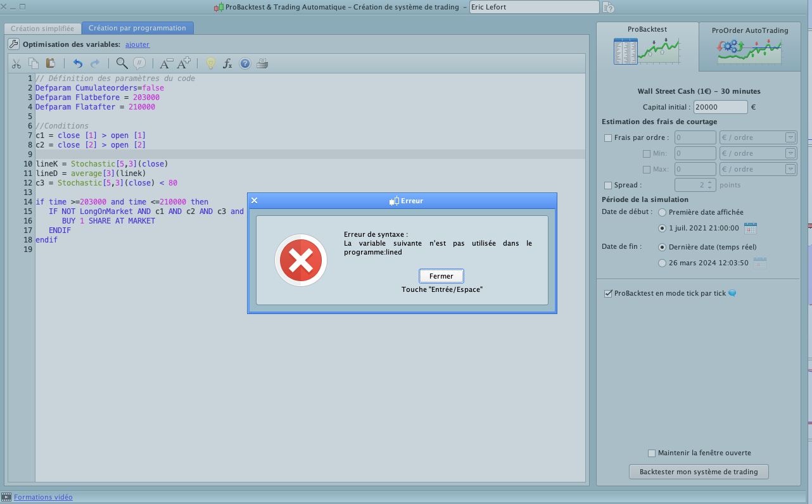Select the Création par programmation tab
This screenshot has width=812, height=504.
coord(137,28)
